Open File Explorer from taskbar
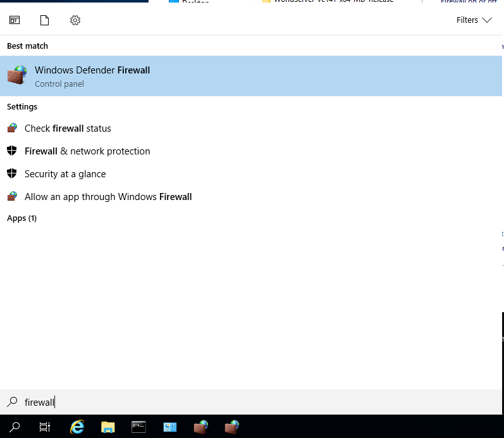The width and height of the screenshot is (504, 438). [108, 427]
